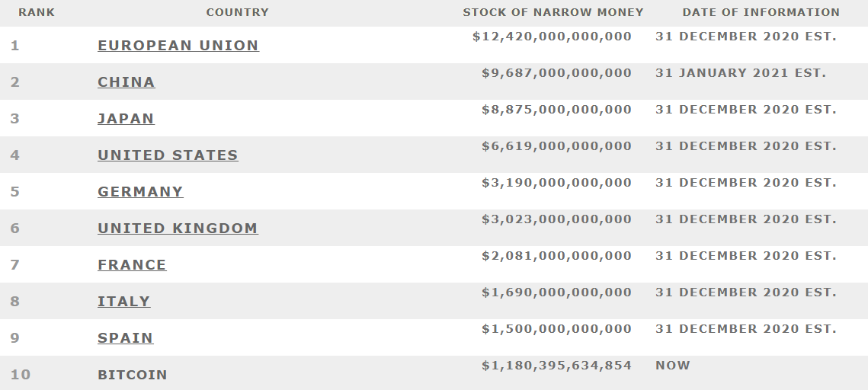This screenshot has width=868, height=390.
Task: Click the Country column header
Action: (237, 12)
